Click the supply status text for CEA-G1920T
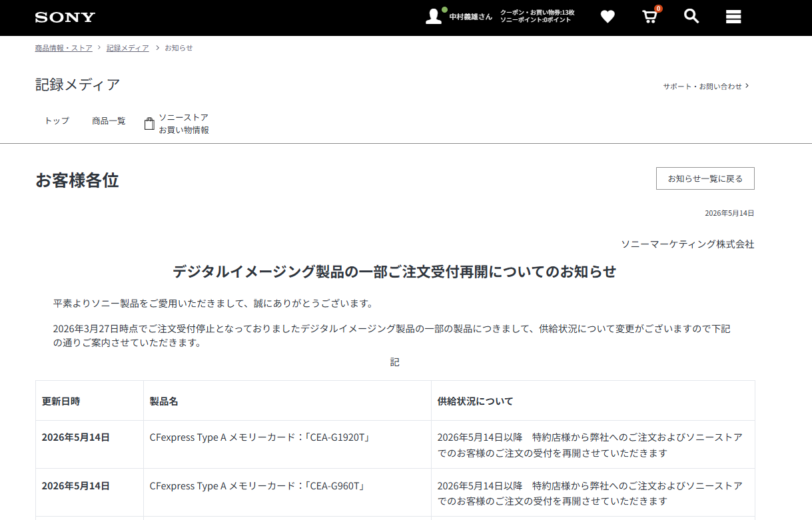Screen dimensions: 812x520 click(x=590, y=445)
